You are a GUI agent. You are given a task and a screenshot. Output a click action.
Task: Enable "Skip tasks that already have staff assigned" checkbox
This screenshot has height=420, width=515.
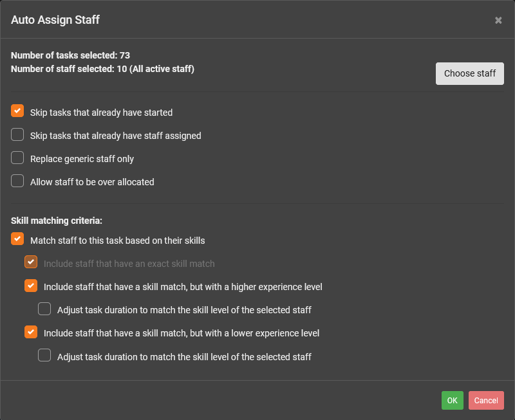[x=17, y=135]
